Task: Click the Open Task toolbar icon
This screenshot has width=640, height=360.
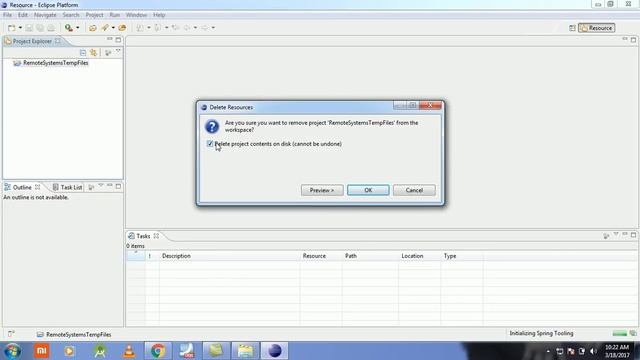Action: [x=93, y=28]
